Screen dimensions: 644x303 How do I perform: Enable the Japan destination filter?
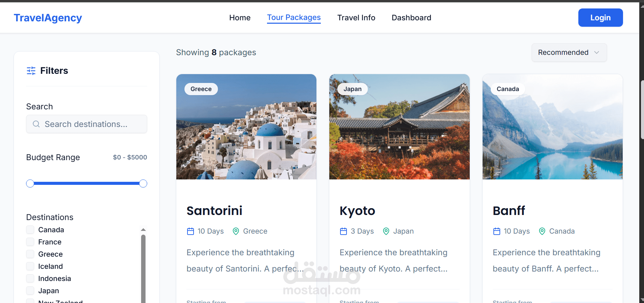coord(30,290)
